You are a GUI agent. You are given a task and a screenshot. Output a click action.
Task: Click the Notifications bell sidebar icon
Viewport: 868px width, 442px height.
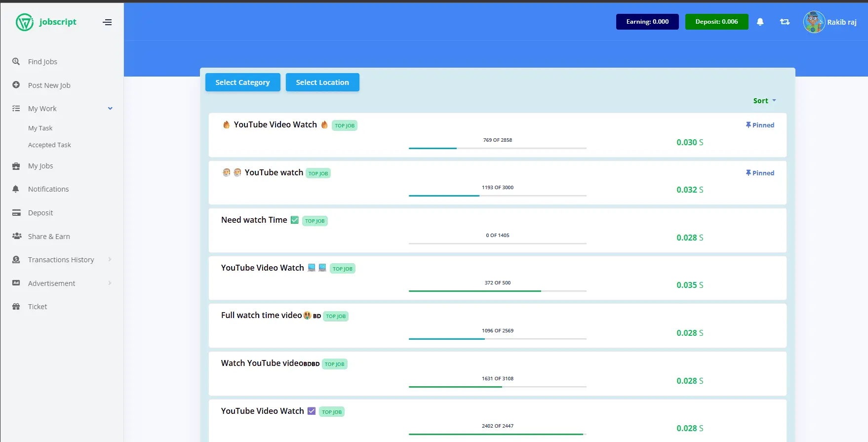[x=16, y=189]
